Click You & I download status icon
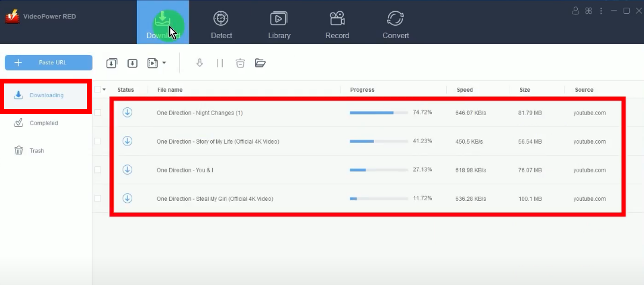The image size is (644, 285). (x=127, y=169)
